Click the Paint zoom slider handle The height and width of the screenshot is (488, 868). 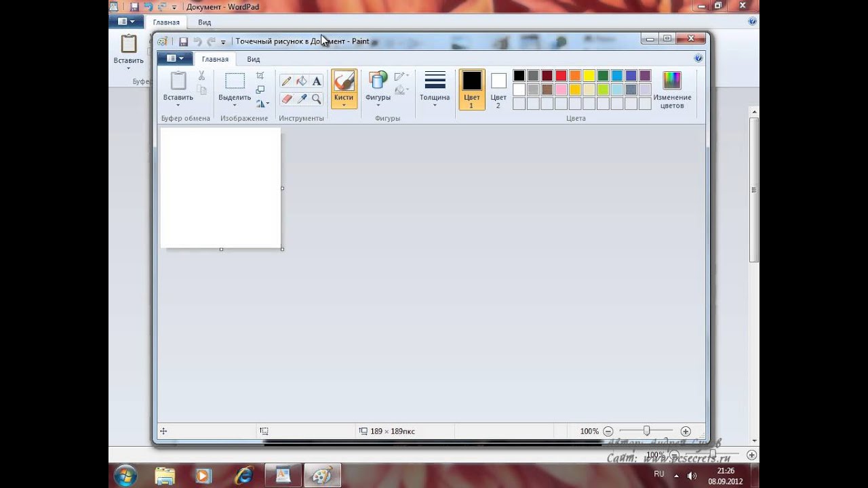(x=646, y=430)
